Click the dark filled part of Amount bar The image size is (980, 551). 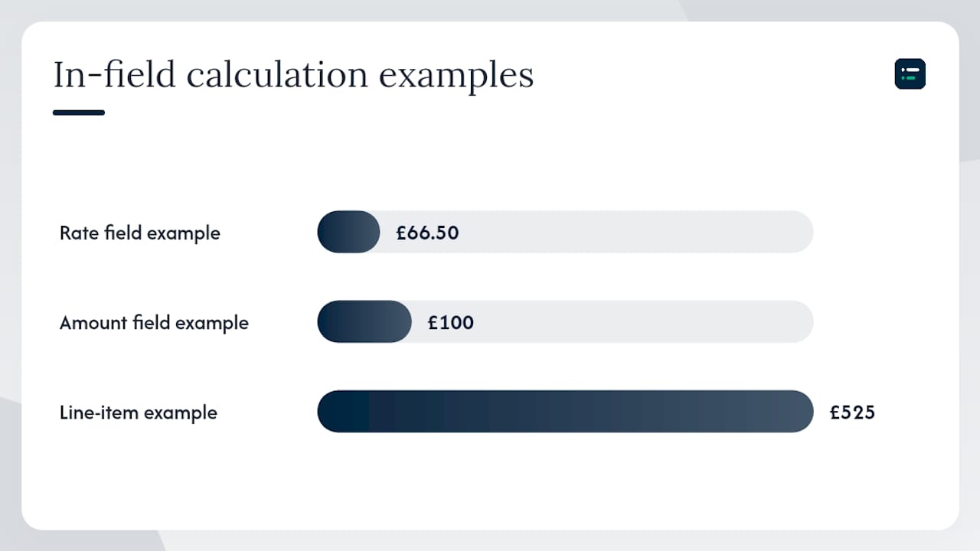[364, 321]
